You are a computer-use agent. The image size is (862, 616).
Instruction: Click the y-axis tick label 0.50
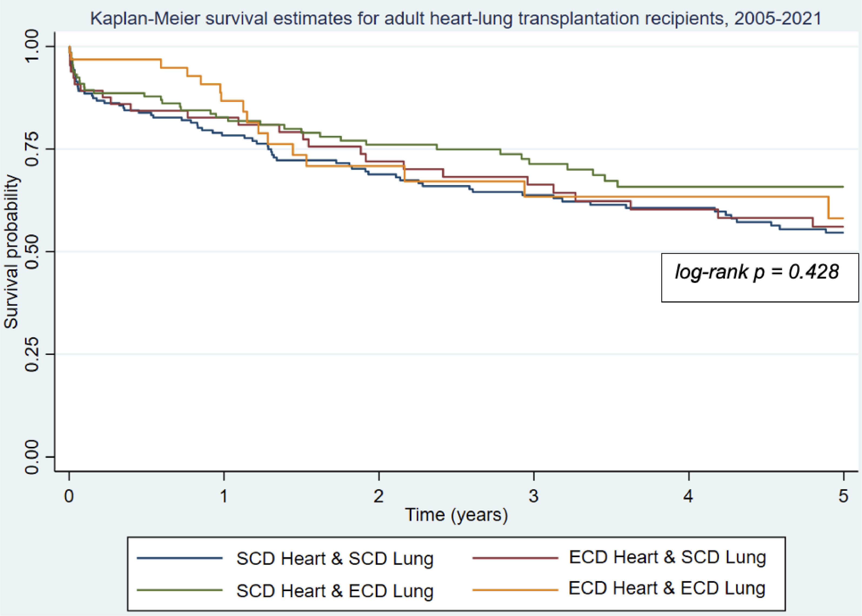pyautogui.click(x=32, y=252)
